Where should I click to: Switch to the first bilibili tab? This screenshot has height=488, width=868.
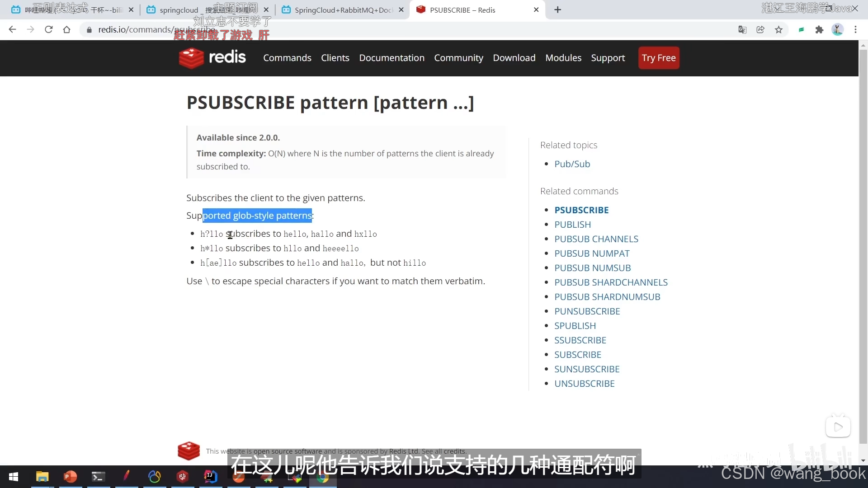click(x=72, y=9)
